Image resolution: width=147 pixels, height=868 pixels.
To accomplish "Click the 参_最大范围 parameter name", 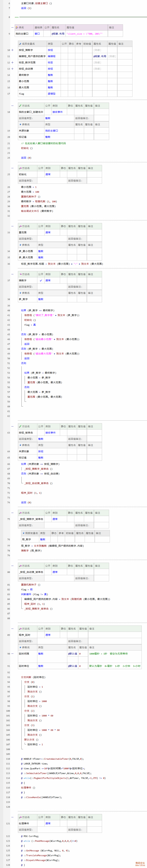I will click(26, 257).
